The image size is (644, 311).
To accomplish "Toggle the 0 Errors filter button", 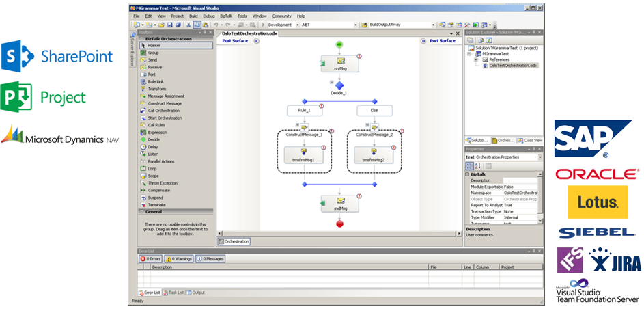I will tap(150, 259).
